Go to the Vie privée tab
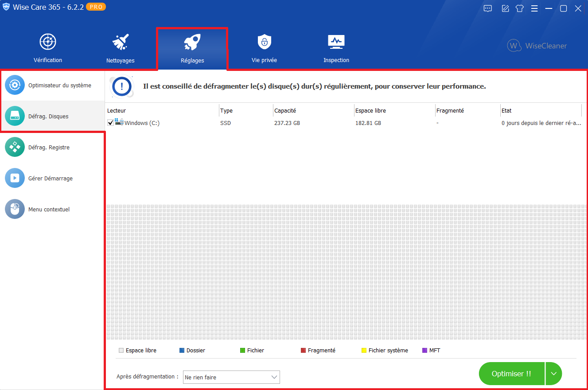 click(x=264, y=48)
